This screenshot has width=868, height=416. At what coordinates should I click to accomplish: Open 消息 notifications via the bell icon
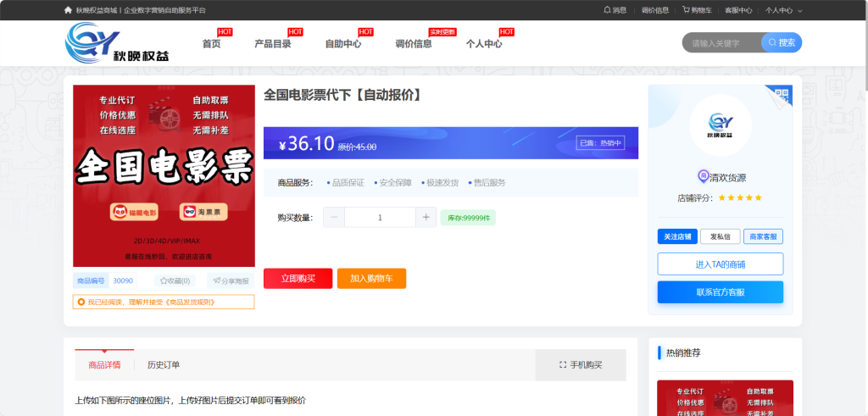[x=607, y=10]
